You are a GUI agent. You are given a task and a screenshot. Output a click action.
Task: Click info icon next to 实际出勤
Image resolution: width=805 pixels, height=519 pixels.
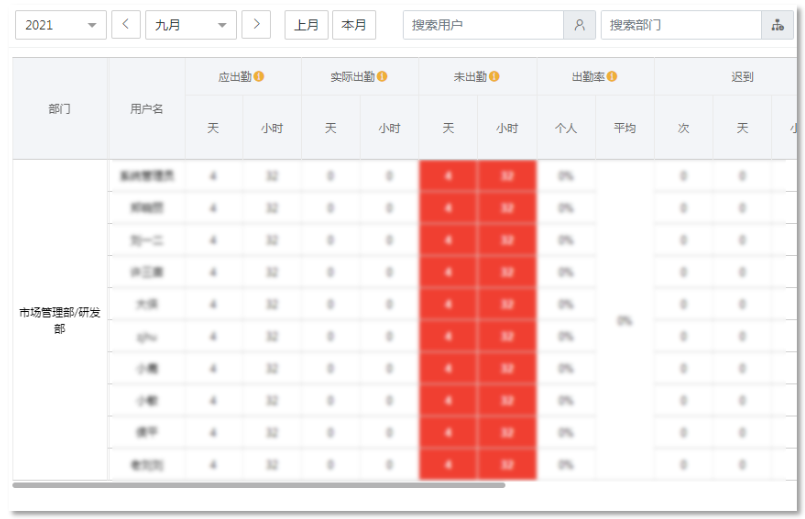coord(382,76)
